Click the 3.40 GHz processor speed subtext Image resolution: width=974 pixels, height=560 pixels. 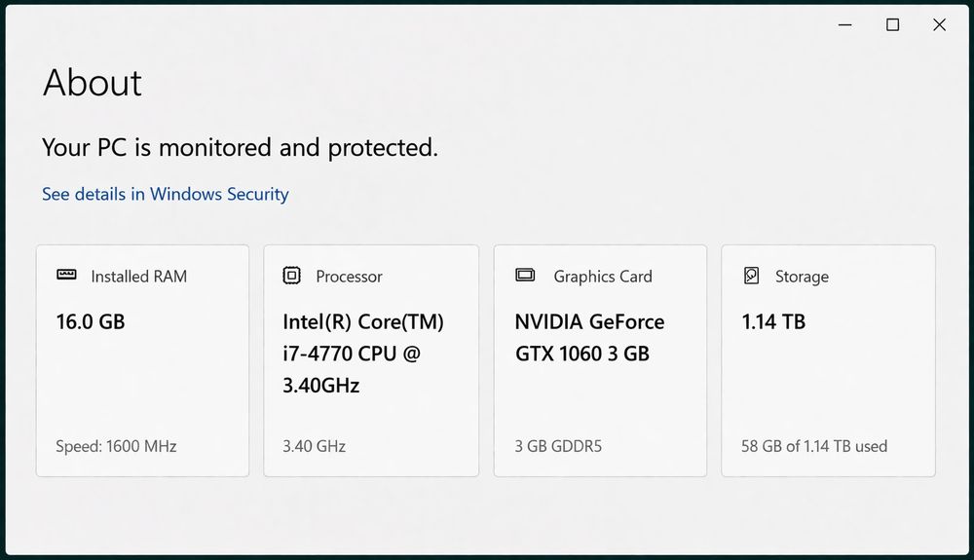[x=314, y=446]
